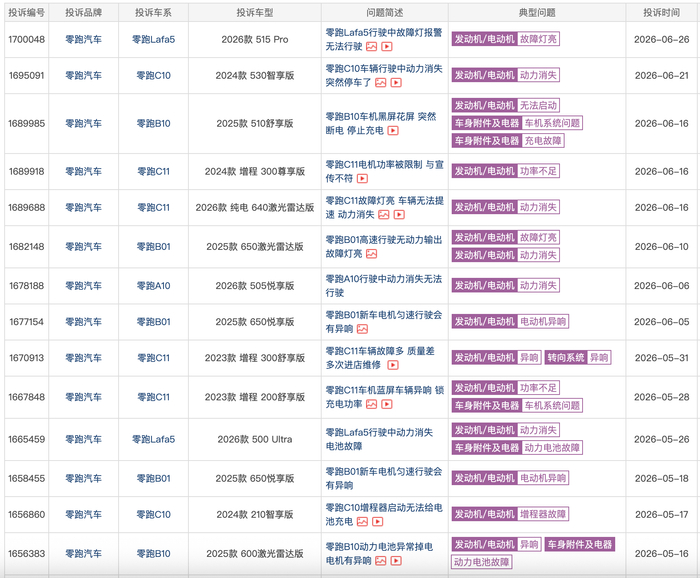Play video icon in complaint 1670913 row
Screen dimensions: 700x578
tap(393, 365)
